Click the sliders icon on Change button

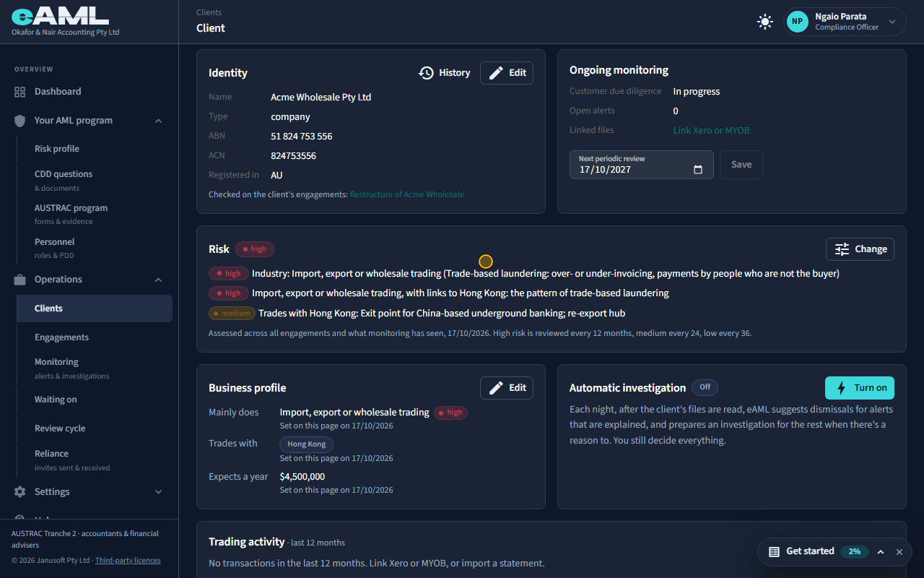pos(842,249)
